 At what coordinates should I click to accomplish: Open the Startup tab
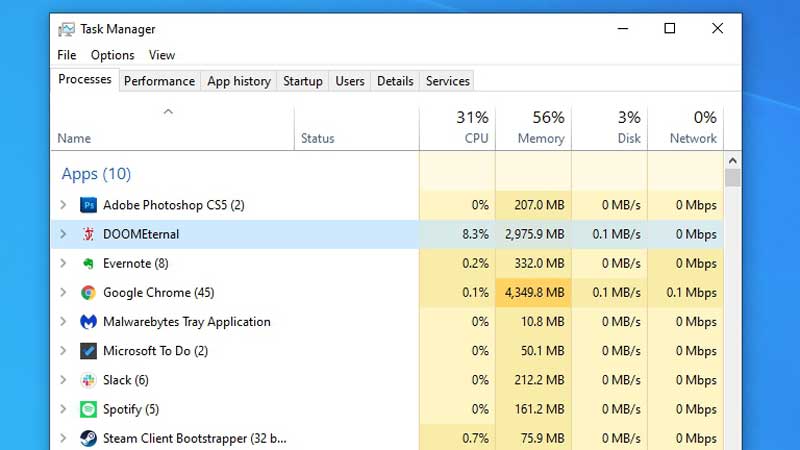302,81
